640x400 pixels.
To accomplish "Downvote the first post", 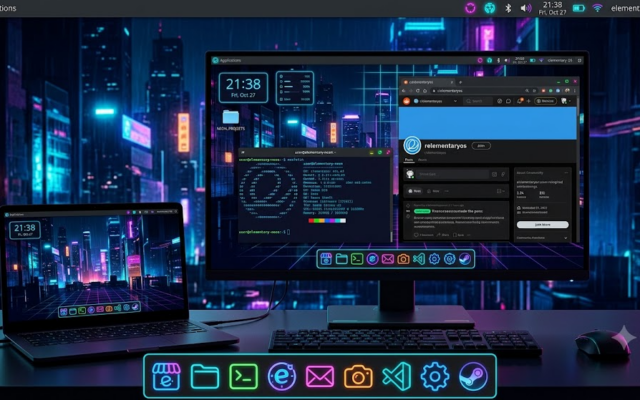I will pos(408,216).
